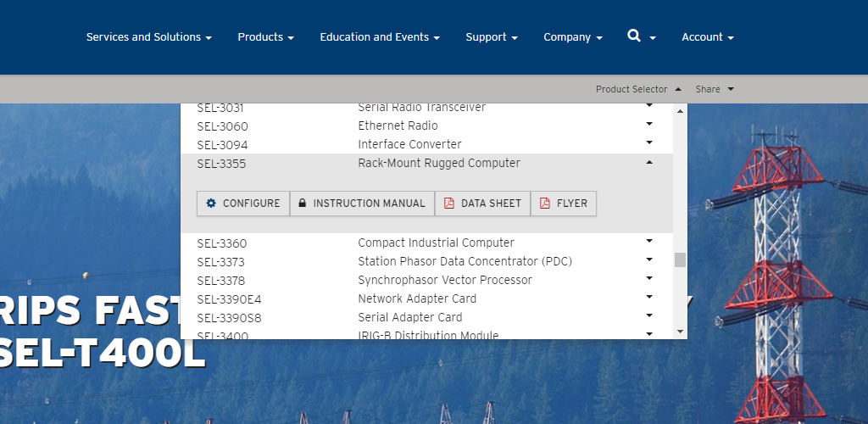The image size is (868, 424).
Task: Click the scrollbar down arrow
Action: tap(681, 332)
